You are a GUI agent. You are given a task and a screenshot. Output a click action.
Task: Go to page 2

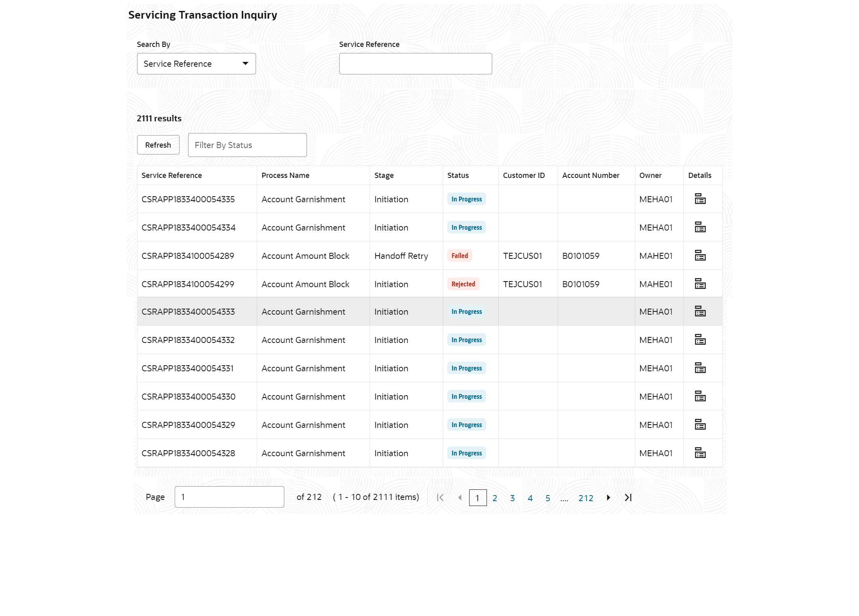coord(495,498)
